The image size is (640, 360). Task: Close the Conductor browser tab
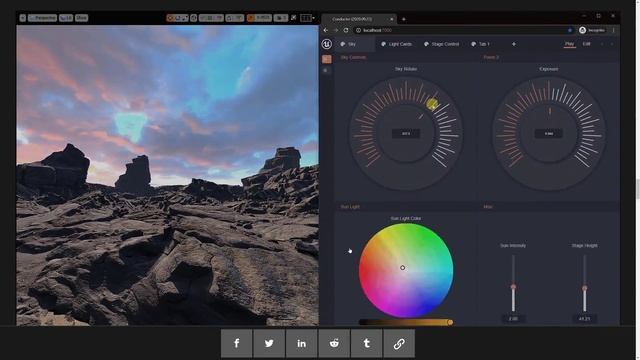pos(392,19)
